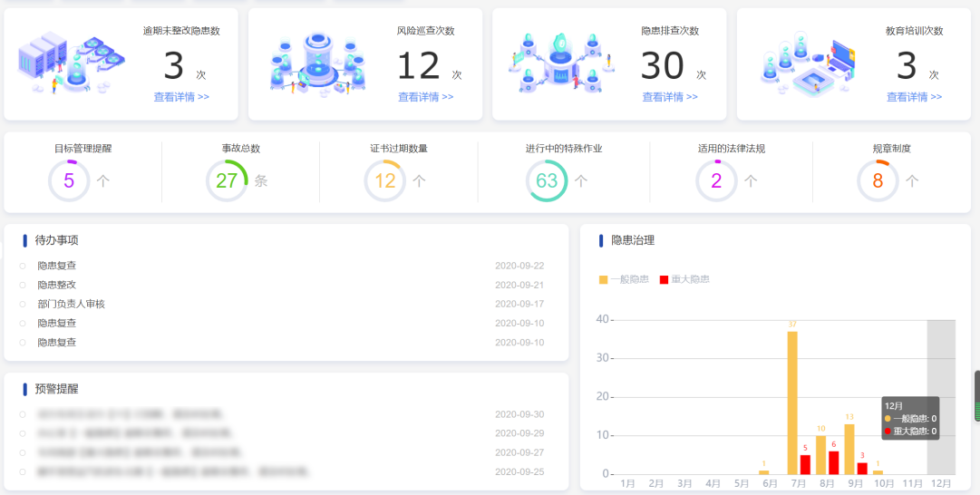
Task: Click the purple ring showing 5 目标管理提醒
Action: [x=69, y=181]
